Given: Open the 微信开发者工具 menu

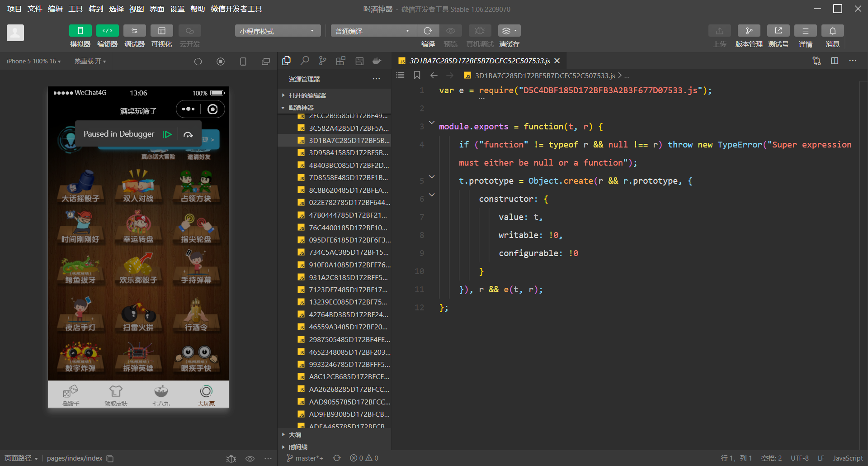Looking at the screenshot, I should click(236, 9).
